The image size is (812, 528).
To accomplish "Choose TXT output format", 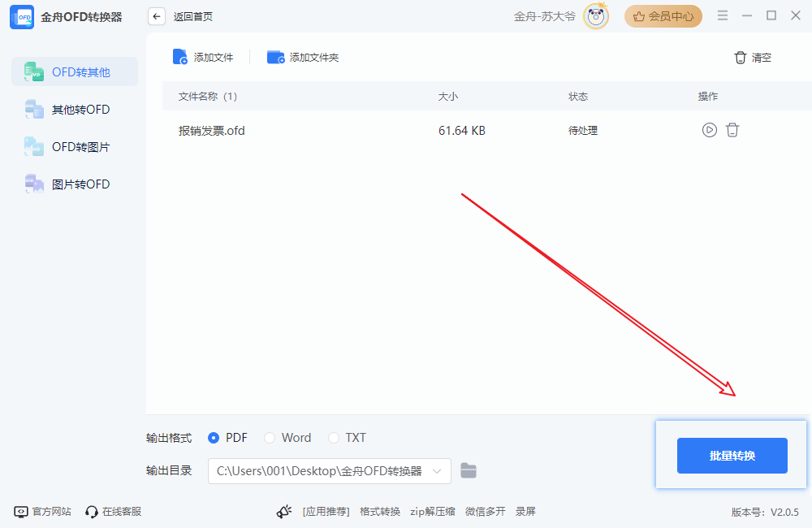I will coord(333,437).
